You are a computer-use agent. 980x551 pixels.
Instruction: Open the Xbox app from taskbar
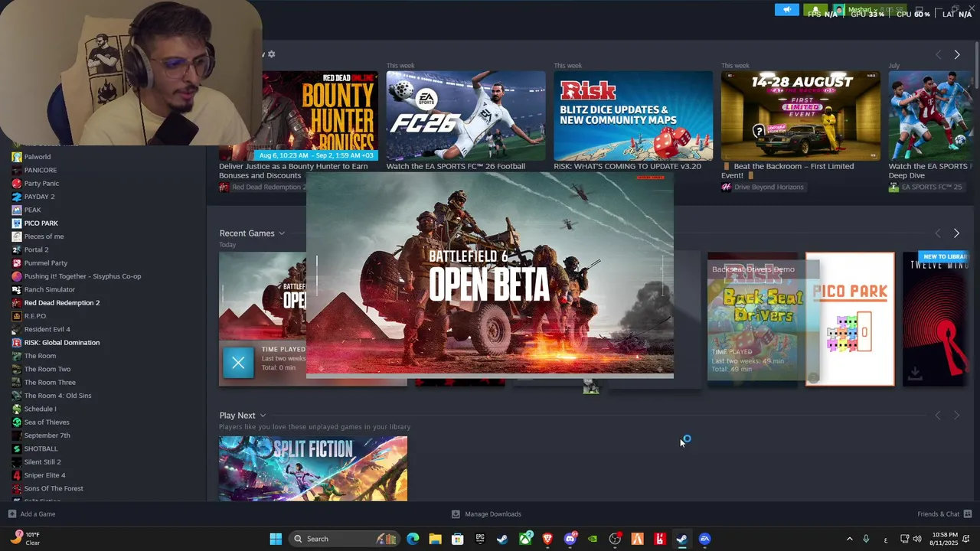click(x=525, y=539)
